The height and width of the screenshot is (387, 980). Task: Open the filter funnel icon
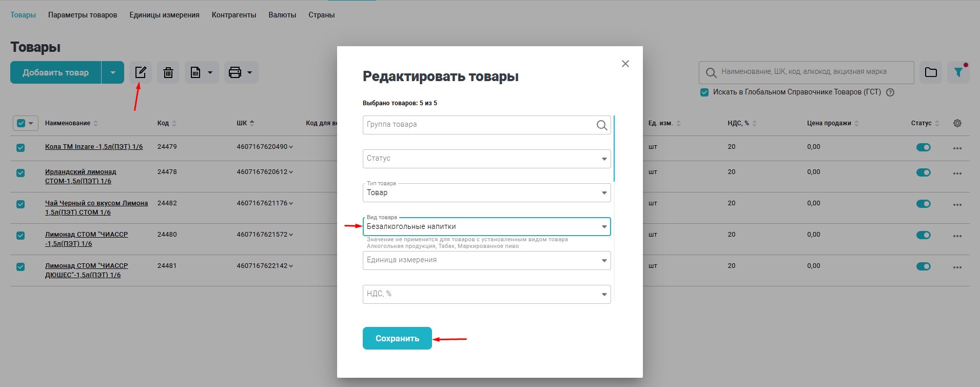[x=958, y=72]
